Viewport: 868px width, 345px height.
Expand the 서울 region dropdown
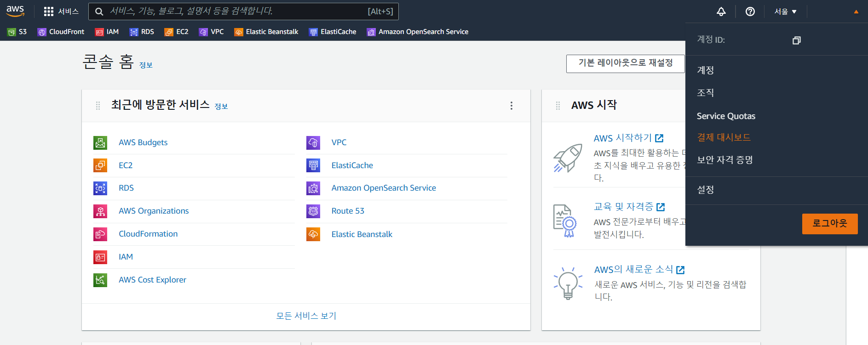pos(785,11)
